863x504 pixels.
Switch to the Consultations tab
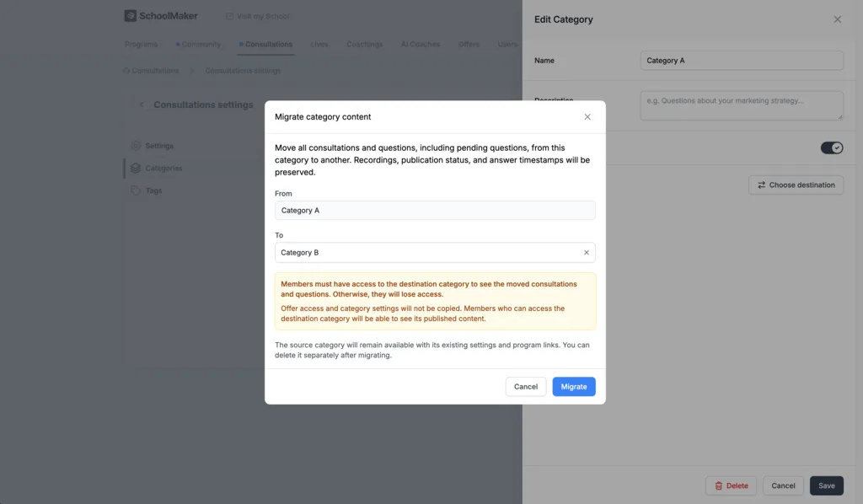(266, 44)
